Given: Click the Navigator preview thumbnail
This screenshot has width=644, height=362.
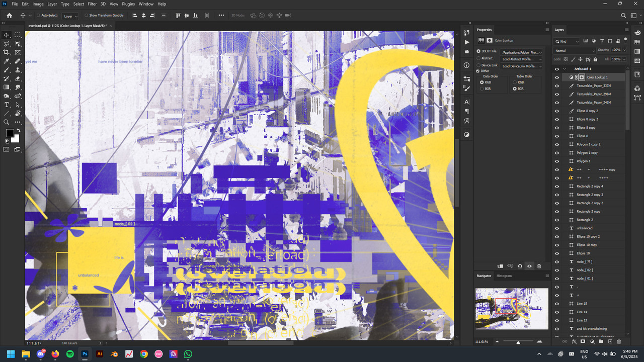Looking at the screenshot, I should [x=512, y=309].
